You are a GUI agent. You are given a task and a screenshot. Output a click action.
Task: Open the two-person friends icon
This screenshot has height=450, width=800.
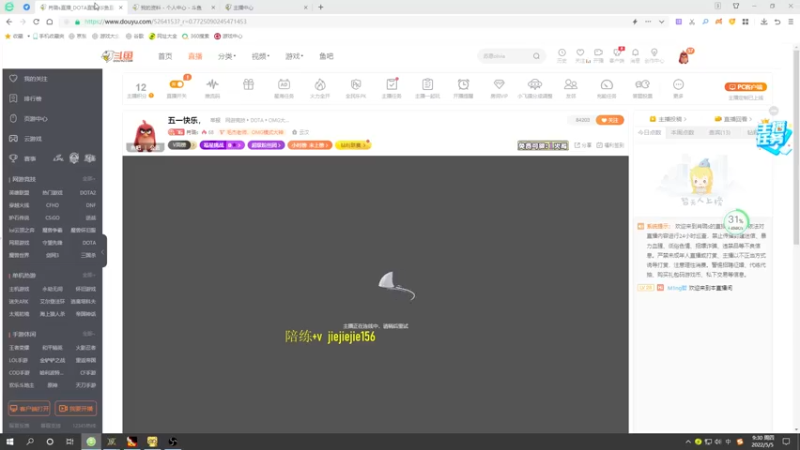pyautogui.click(x=570, y=84)
